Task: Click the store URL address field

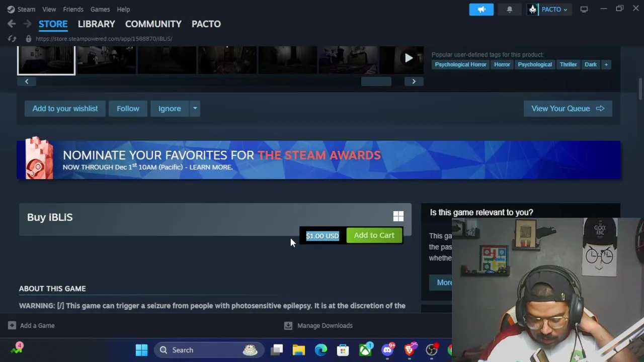Action: tap(104, 39)
